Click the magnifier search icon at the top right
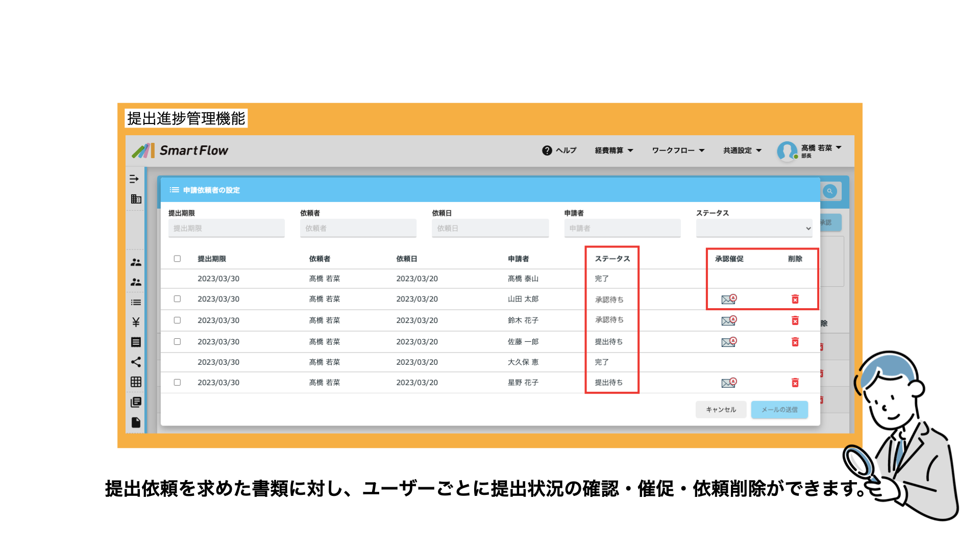980x551 pixels. point(829,191)
